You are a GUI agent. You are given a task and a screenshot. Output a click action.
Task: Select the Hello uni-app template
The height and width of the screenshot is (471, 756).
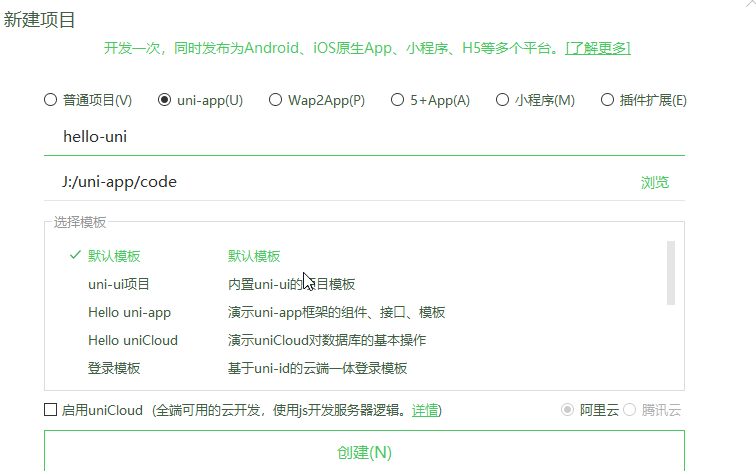(x=129, y=312)
